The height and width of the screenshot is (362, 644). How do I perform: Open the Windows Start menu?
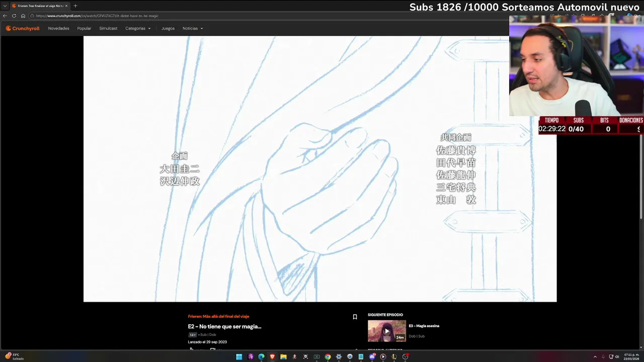(239, 357)
